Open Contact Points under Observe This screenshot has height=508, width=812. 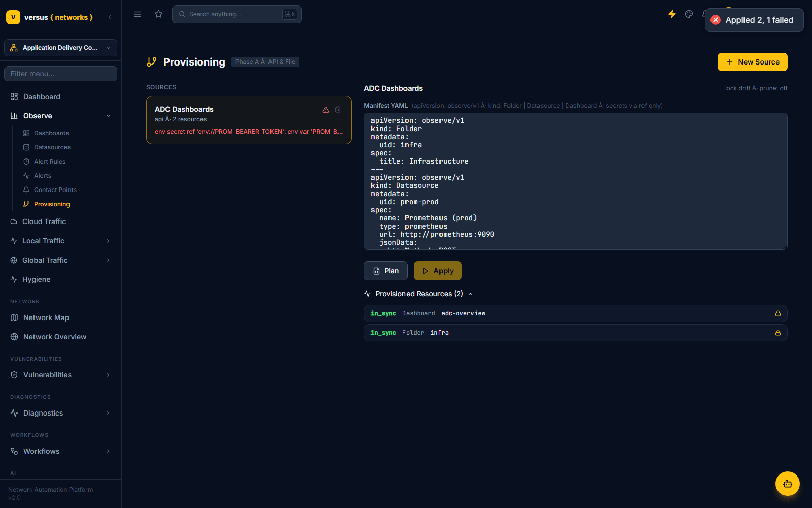pos(55,190)
